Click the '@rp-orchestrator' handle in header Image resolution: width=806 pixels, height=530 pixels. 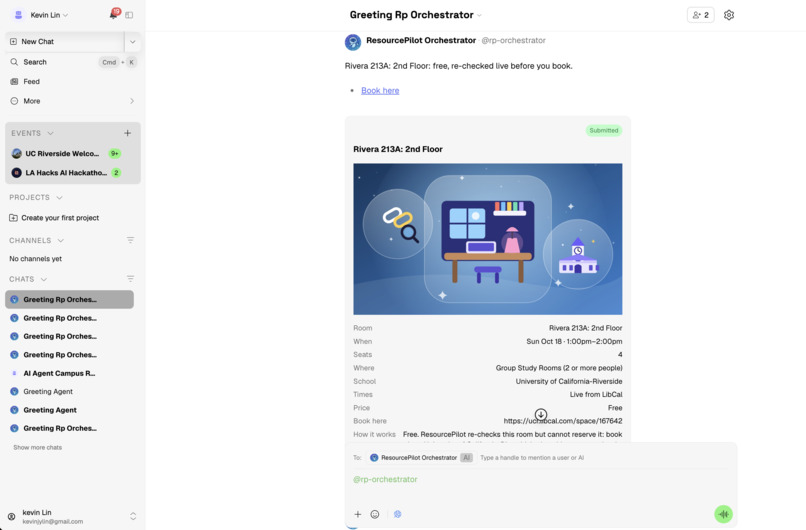point(513,40)
